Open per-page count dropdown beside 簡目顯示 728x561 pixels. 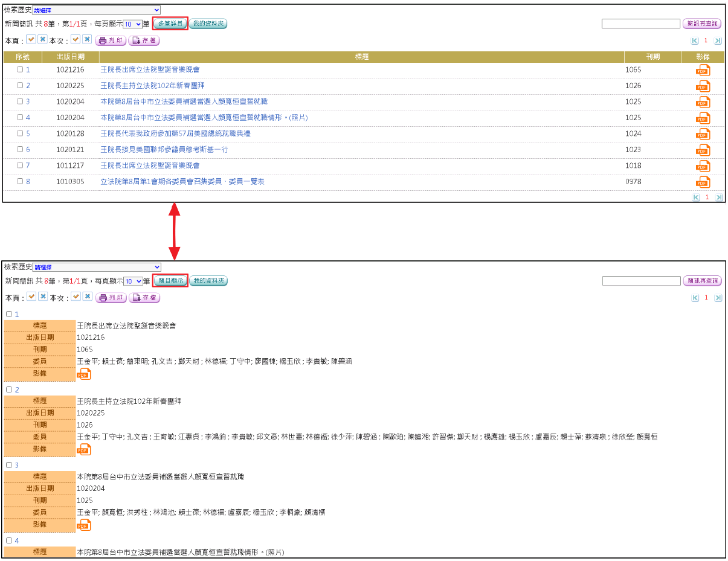(132, 281)
